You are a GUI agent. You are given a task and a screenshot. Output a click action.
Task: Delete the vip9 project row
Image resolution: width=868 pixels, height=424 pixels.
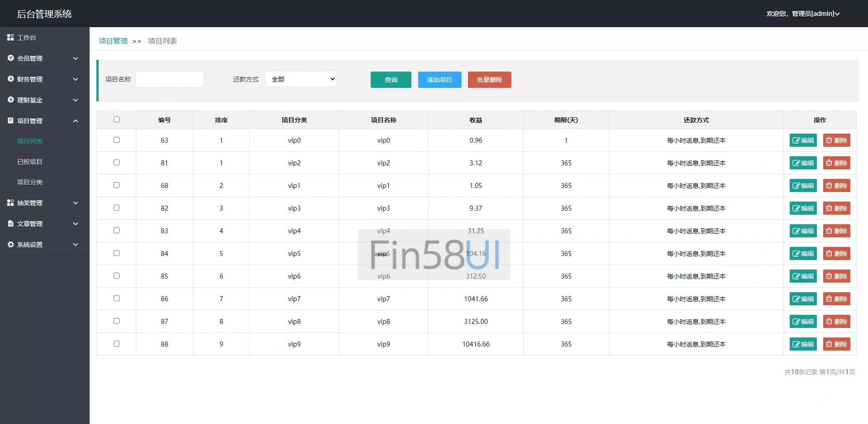(836, 344)
